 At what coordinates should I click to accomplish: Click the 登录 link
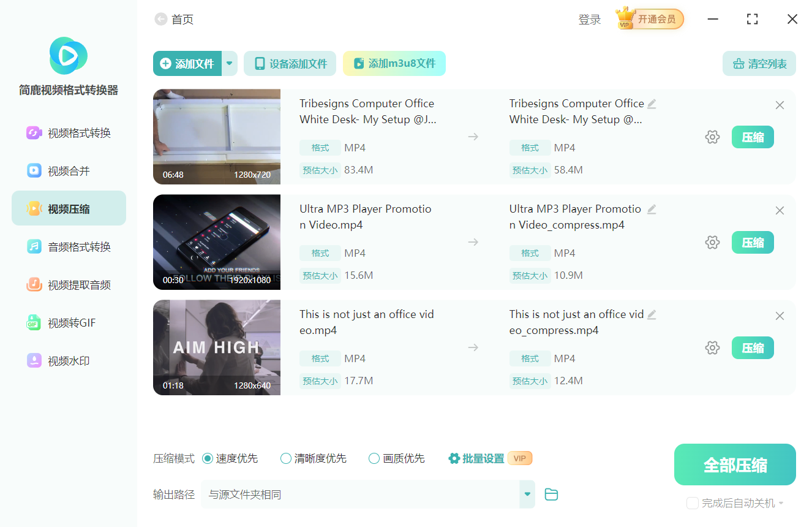point(590,20)
